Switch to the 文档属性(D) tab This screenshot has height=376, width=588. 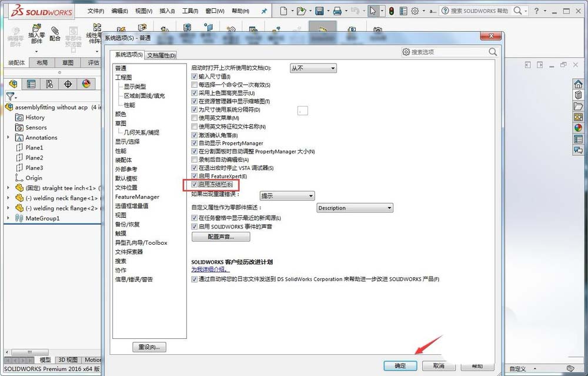coord(161,55)
